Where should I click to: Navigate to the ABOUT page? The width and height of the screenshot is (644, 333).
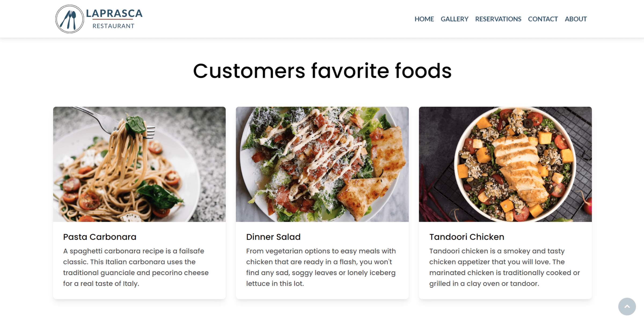576,19
